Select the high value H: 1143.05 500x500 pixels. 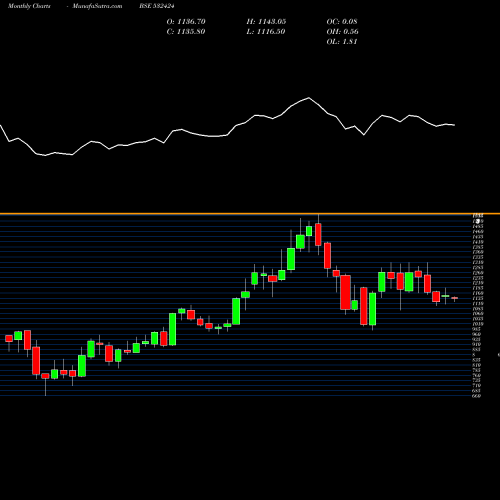[266, 22]
